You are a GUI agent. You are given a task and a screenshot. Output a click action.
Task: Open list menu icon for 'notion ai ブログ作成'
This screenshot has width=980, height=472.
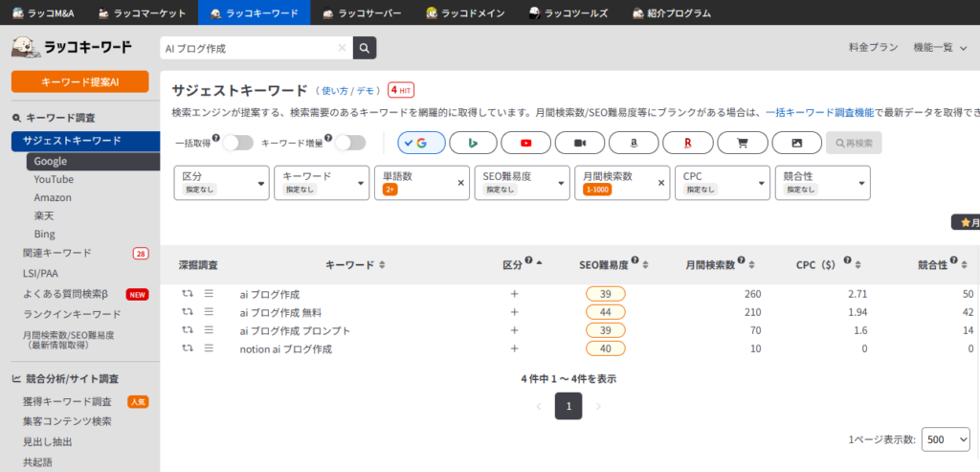209,348
